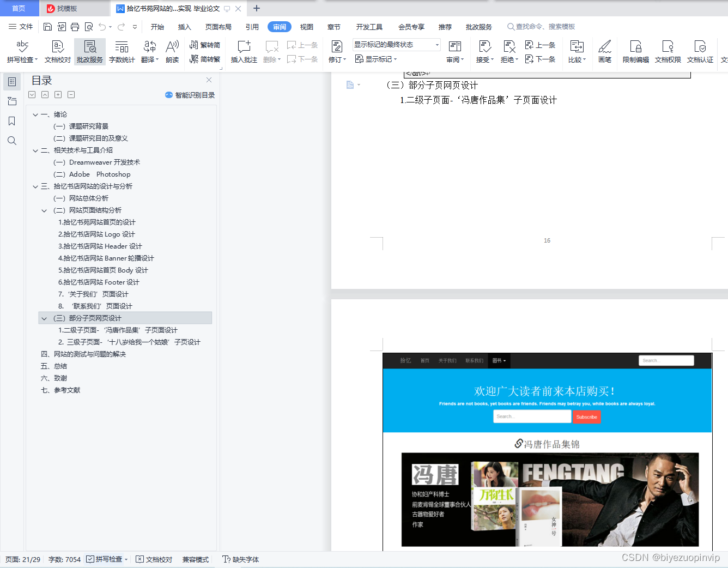Viewport: 728px width, 568px height.
Task: Click 文档校对 in the status bar
Action: coord(154,559)
